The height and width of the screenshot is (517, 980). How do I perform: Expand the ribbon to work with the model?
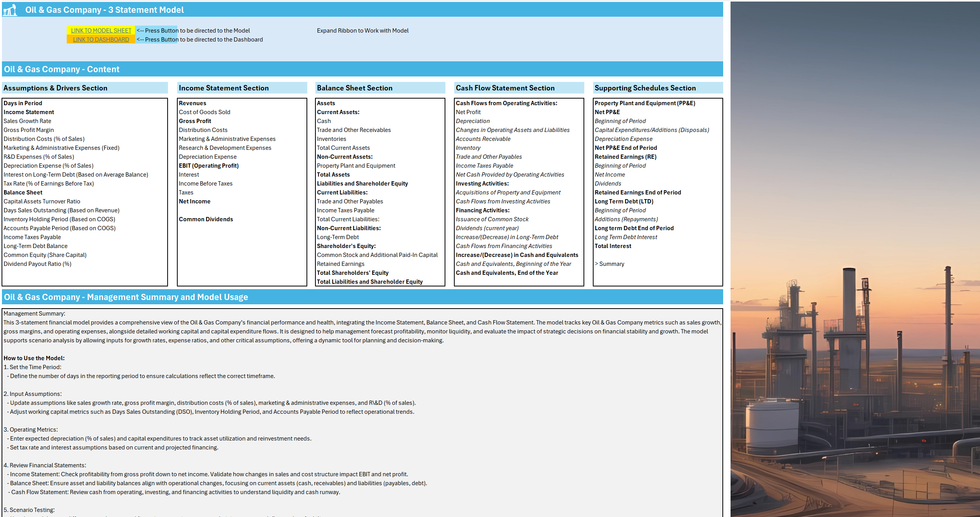point(362,30)
